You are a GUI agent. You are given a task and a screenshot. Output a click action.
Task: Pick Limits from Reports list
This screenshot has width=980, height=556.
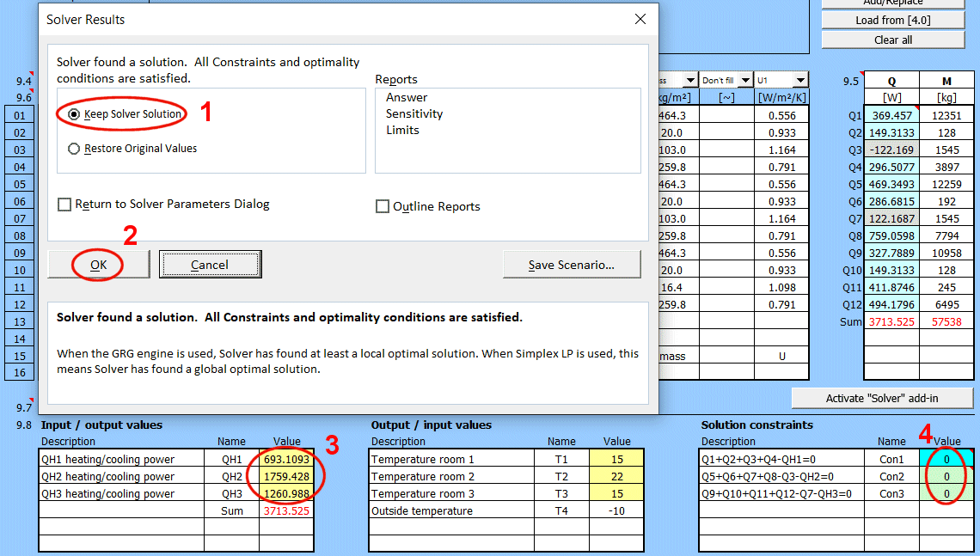[x=402, y=130]
